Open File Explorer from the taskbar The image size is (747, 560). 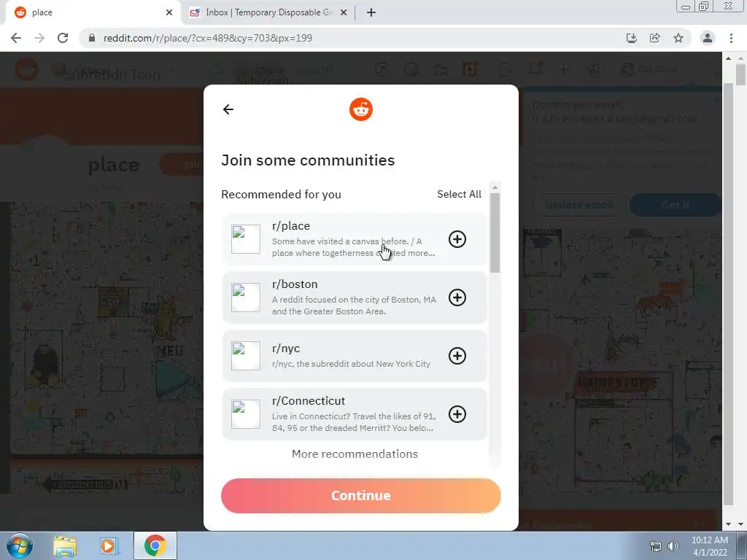pos(65,546)
